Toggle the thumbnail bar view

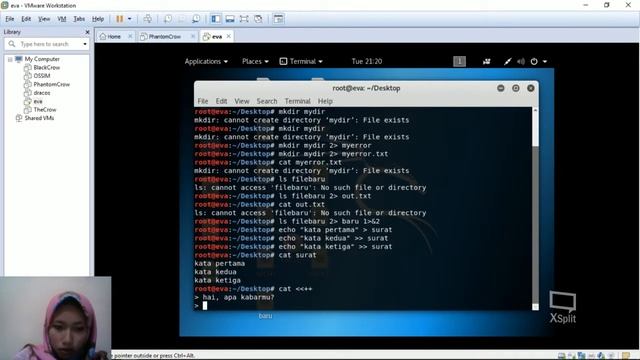[x=230, y=19]
